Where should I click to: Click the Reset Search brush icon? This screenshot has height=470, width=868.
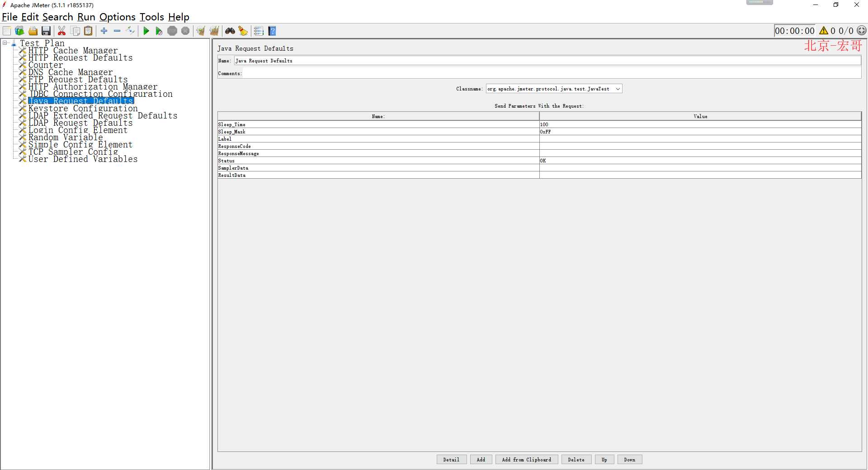(243, 31)
